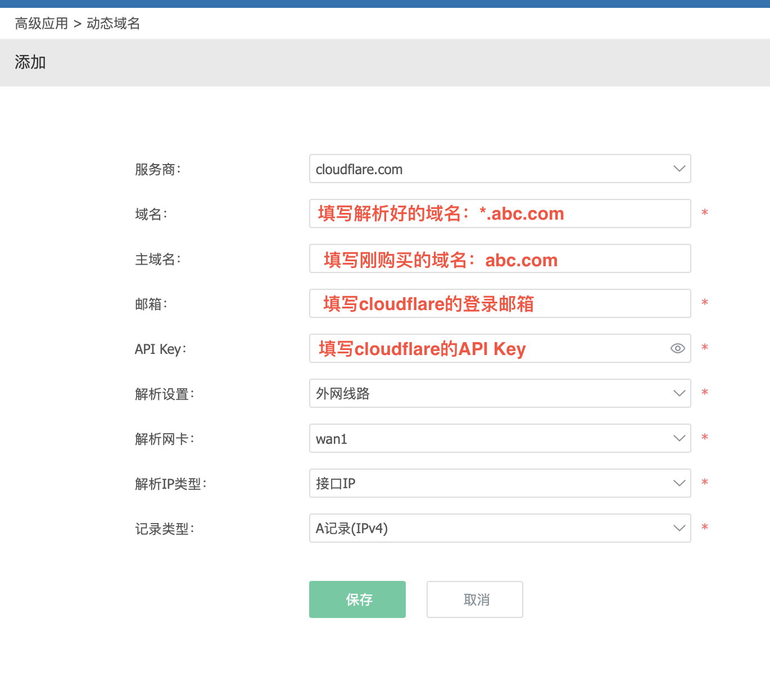Expand the 解析设置 外网线路 dropdown
The height and width of the screenshot is (700, 770).
pyautogui.click(x=500, y=393)
